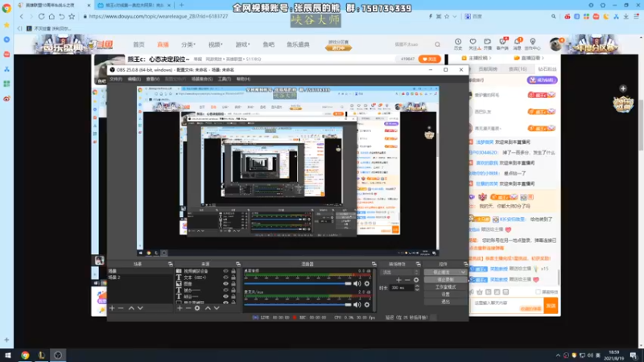644x362 pixels.
Task: Open arrow dropdown beside stop streaming button
Action: [464, 272]
